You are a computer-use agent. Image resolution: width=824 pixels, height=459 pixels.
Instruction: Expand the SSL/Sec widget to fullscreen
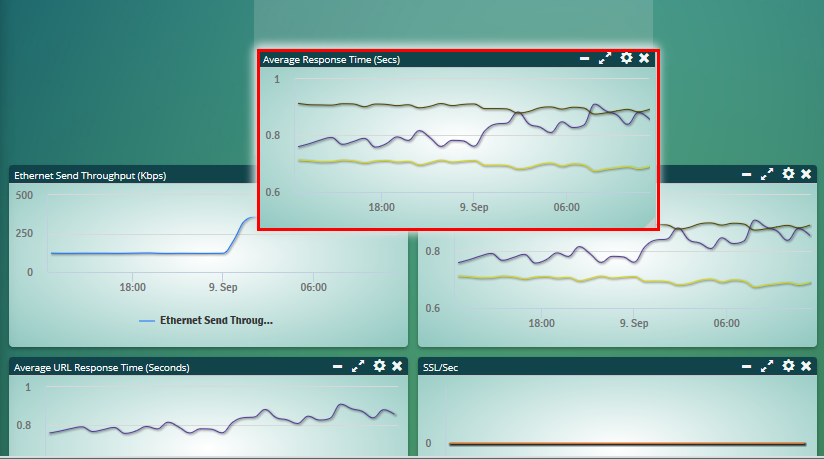coord(767,366)
